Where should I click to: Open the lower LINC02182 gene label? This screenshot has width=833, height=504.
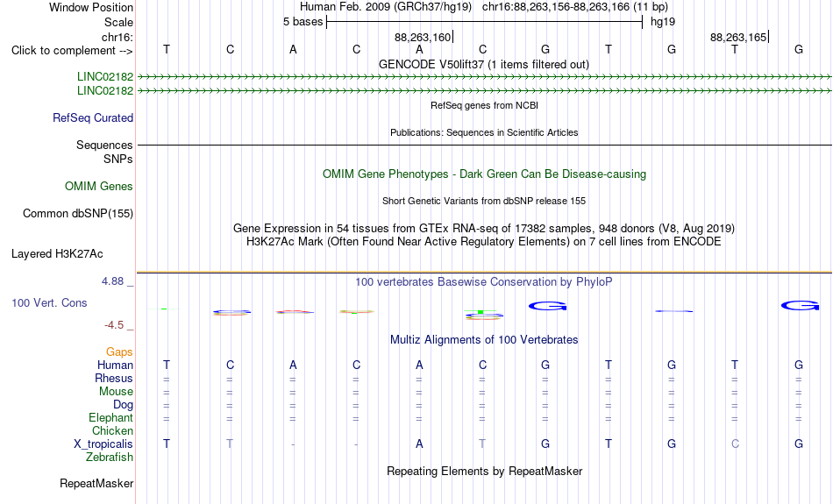coord(105,91)
